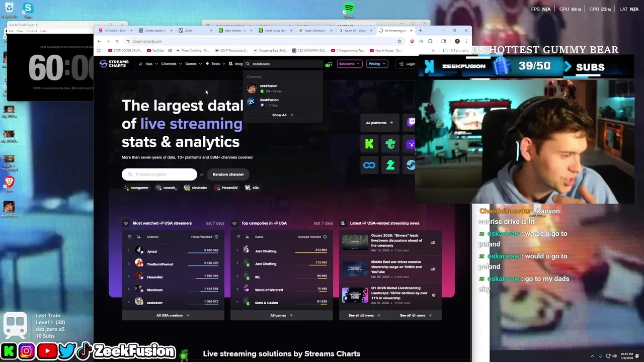
Task: Open the browser apps grid icon
Action: [x=99, y=50]
